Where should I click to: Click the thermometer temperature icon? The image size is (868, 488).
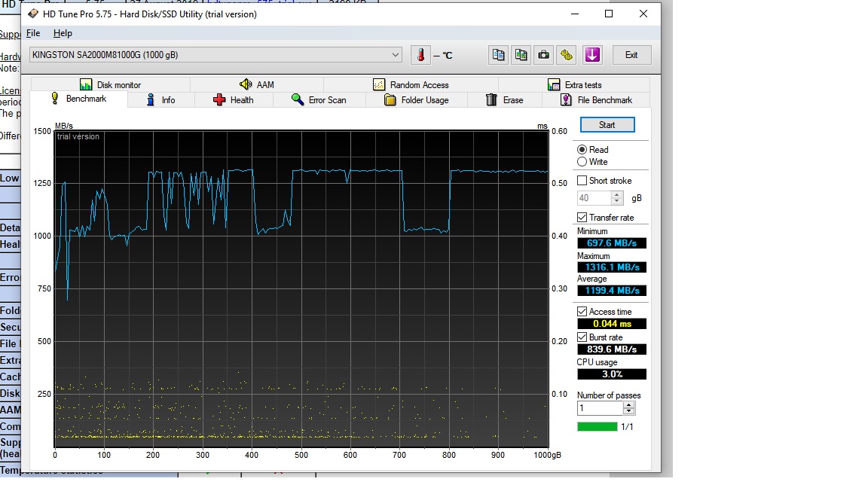(x=420, y=55)
